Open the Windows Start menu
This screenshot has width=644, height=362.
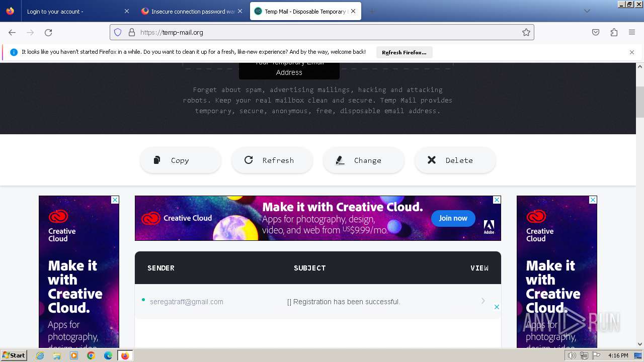[14, 355]
